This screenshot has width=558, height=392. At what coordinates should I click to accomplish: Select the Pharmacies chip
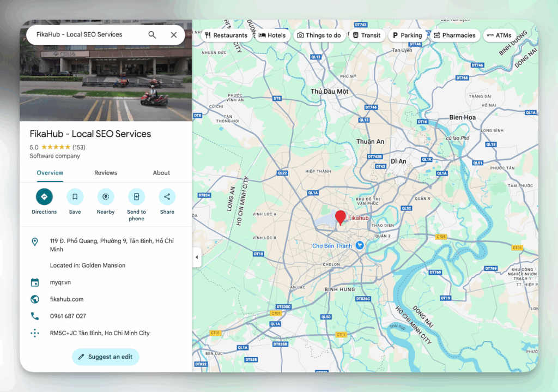[x=455, y=35]
